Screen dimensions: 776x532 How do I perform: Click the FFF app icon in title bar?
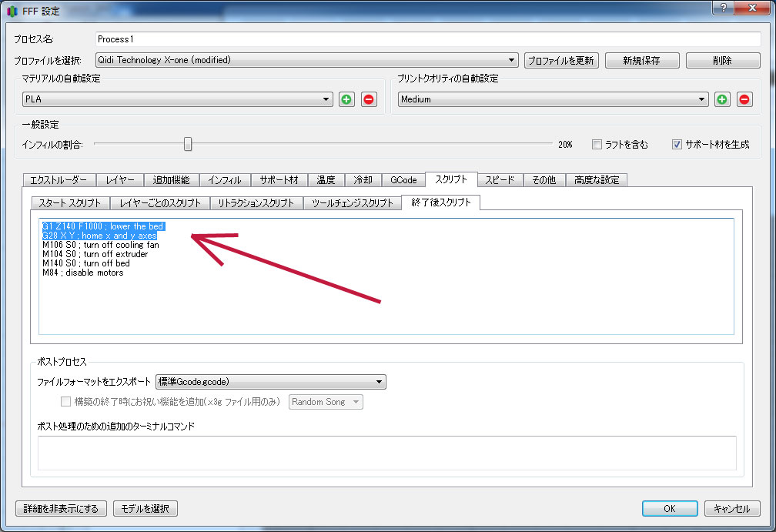(12, 12)
